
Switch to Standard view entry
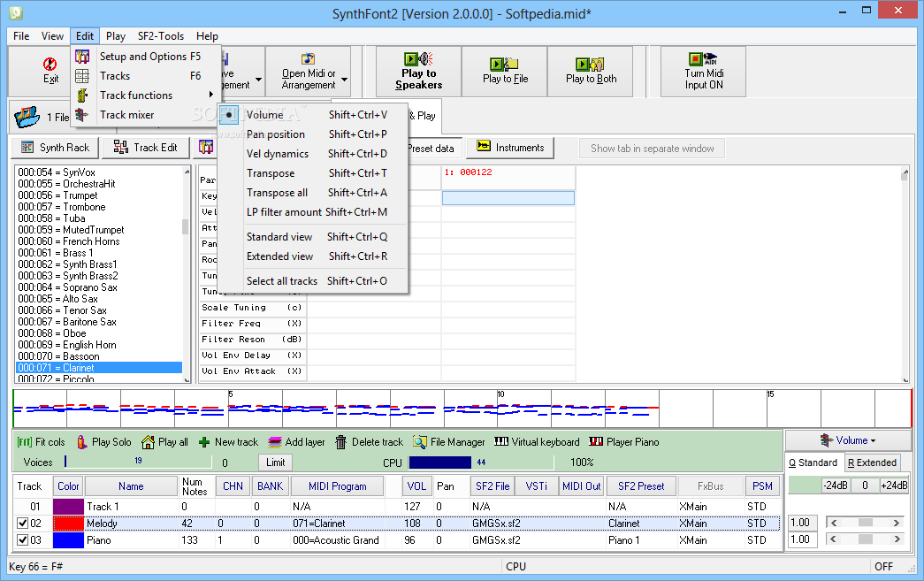click(312, 237)
